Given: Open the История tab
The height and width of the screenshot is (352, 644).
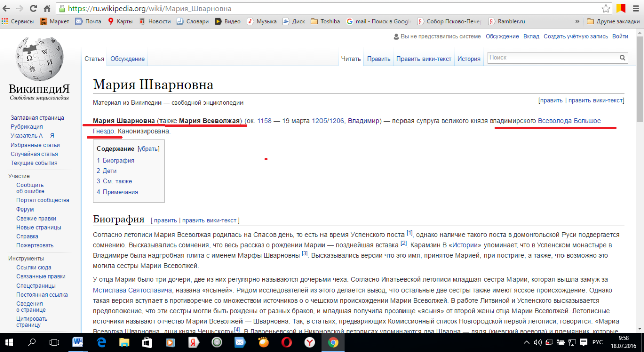Looking at the screenshot, I should coord(469,59).
